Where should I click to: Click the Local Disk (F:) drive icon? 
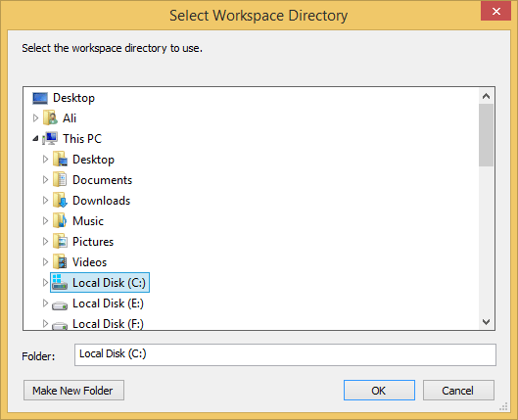(60, 326)
